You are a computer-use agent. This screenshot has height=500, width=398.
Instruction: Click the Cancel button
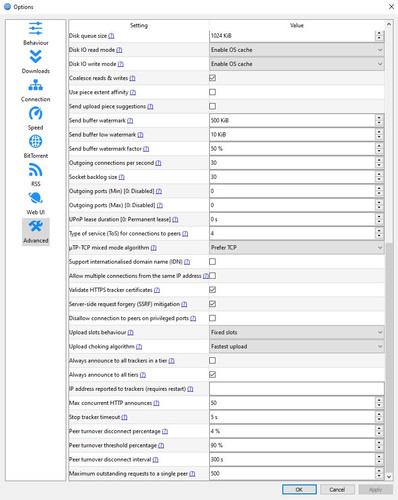[x=337, y=490]
